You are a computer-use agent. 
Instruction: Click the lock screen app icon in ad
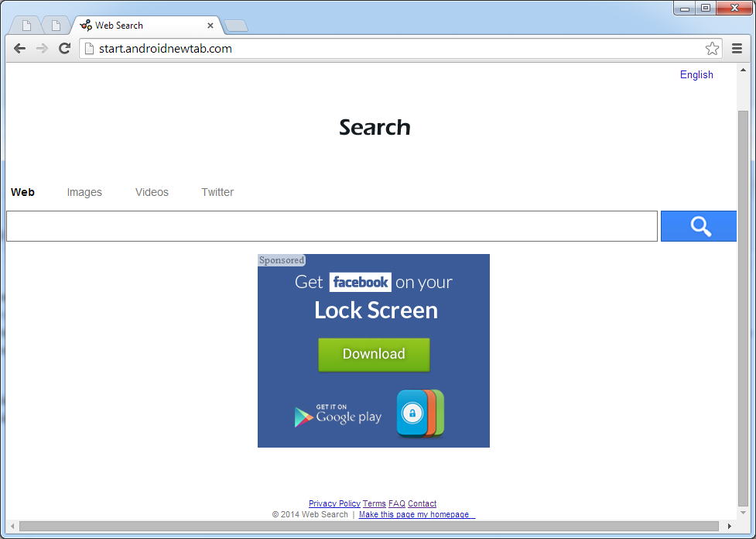(x=420, y=414)
